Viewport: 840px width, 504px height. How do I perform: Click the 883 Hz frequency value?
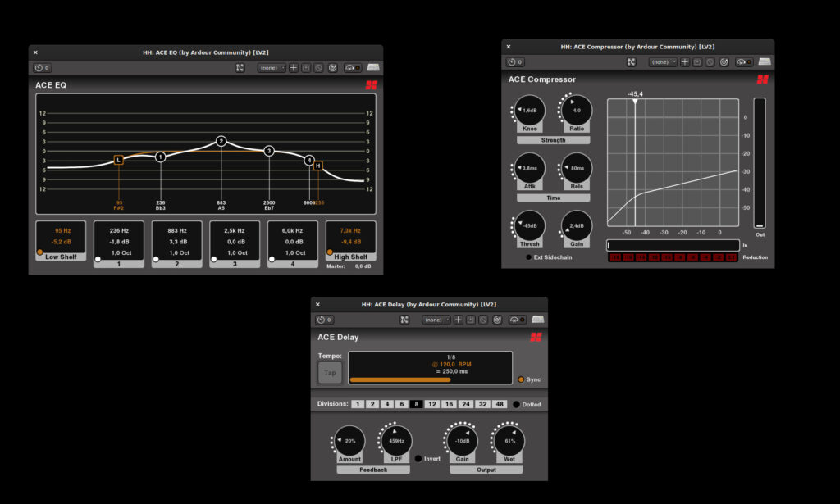coord(177,230)
